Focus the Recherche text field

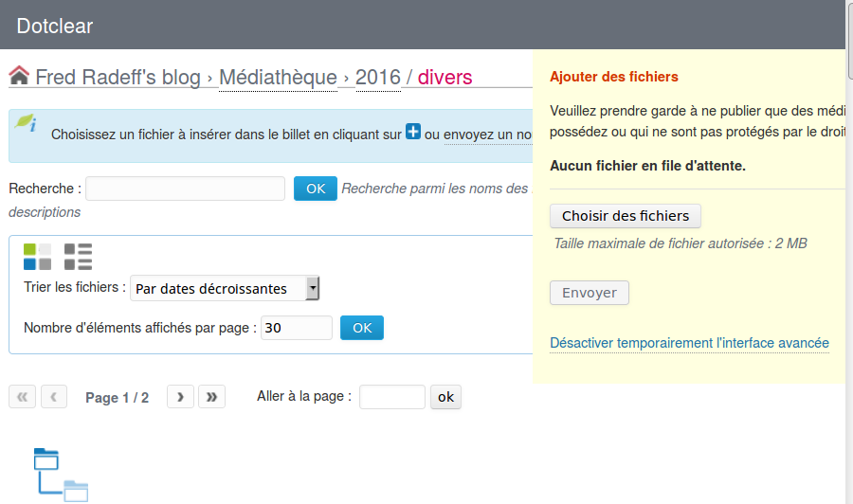pyautogui.click(x=185, y=189)
